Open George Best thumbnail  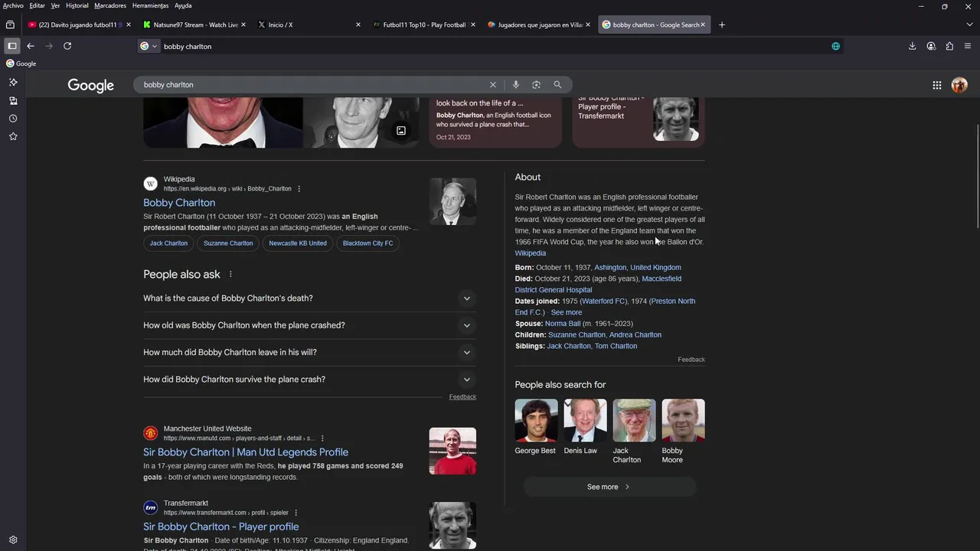click(536, 420)
